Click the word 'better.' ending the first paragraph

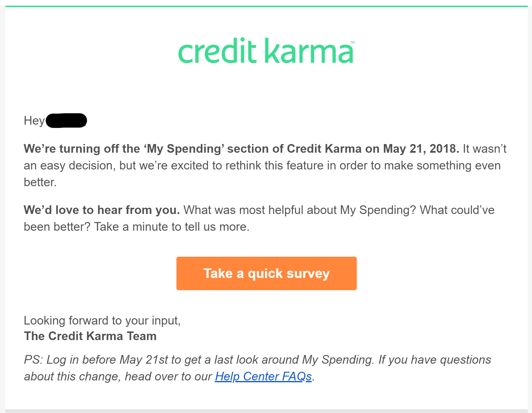pyautogui.click(x=40, y=182)
